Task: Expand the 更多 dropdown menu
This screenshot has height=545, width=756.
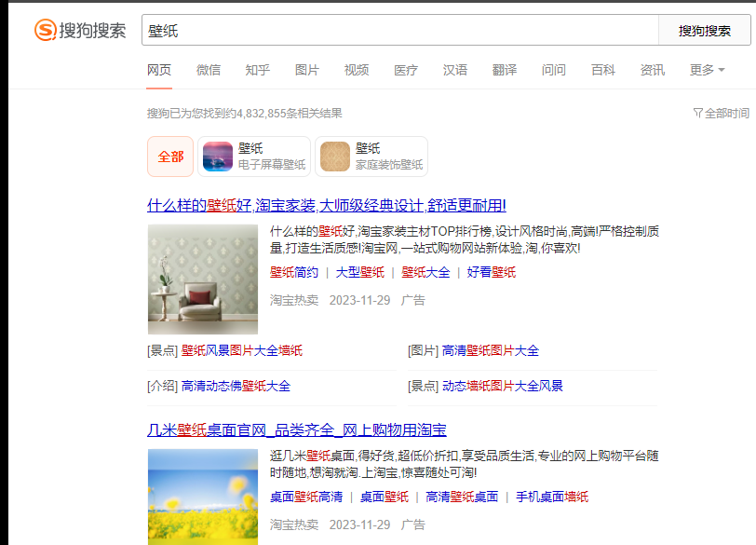Action: click(x=707, y=70)
